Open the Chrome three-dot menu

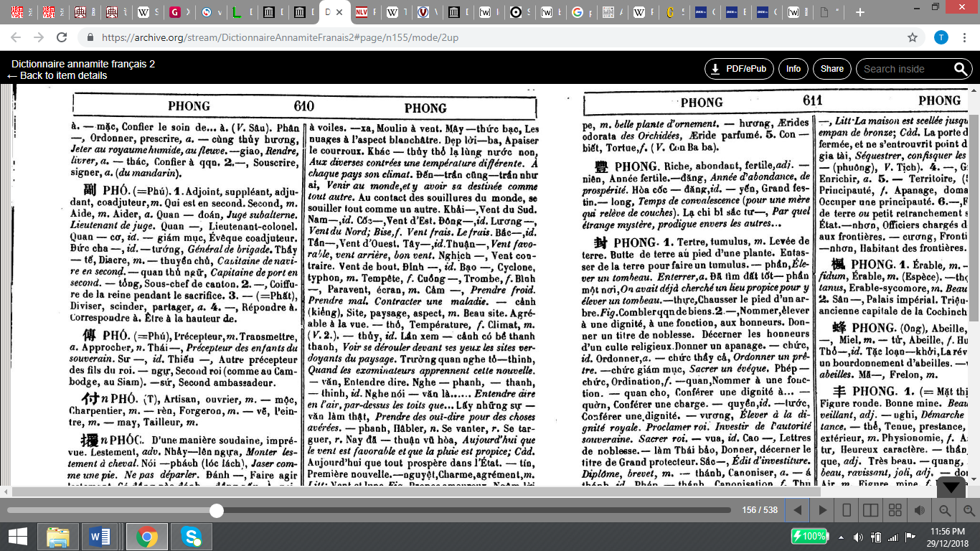tap(965, 37)
